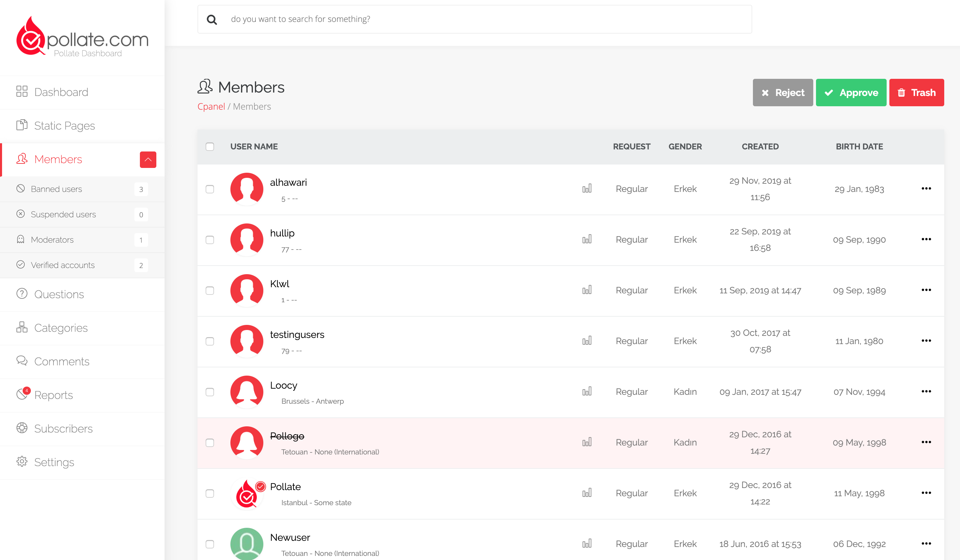Check the select-all checkbox in the table header
Viewport: 960px width, 560px height.
(210, 147)
